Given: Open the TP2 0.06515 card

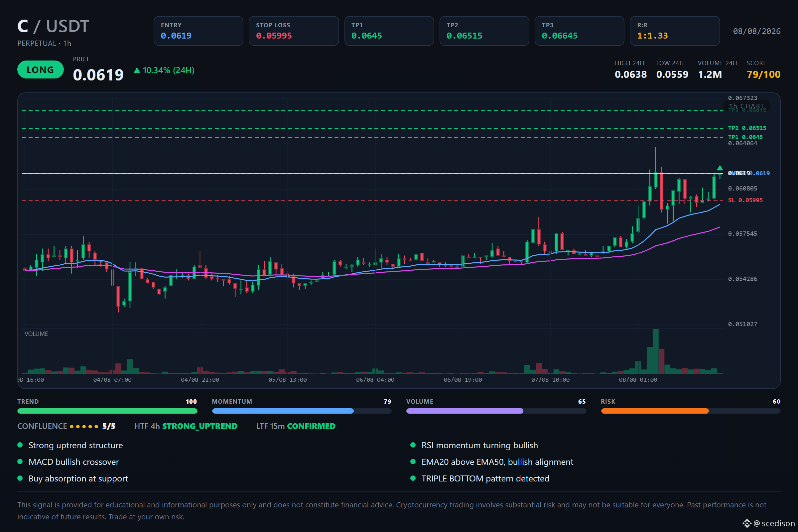Looking at the screenshot, I should coord(484,31).
